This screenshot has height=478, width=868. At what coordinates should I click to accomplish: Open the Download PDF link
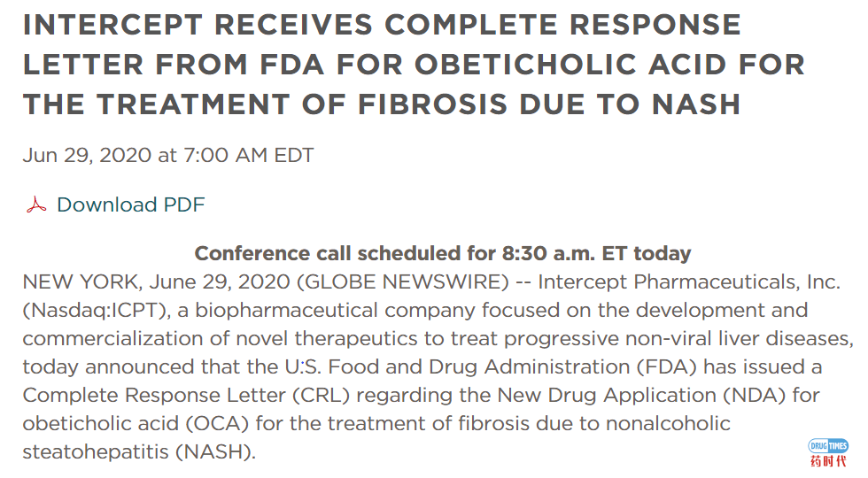(x=131, y=204)
